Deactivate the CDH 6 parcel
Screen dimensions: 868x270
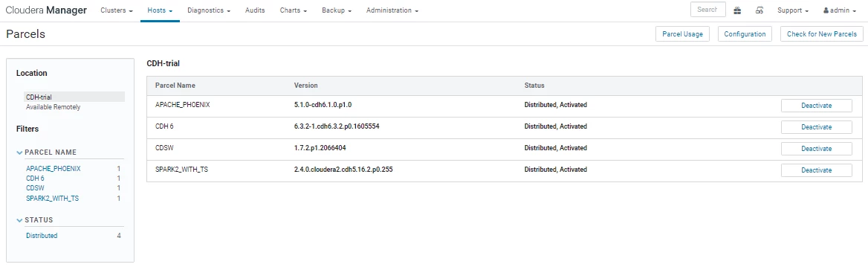coord(817,127)
